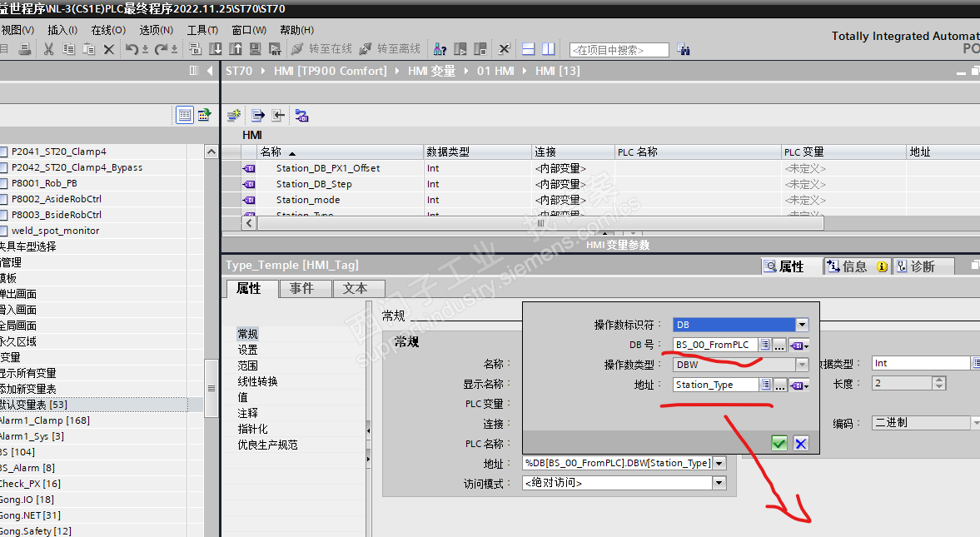Confirm address with green checkmark button
This screenshot has width=980, height=537.
[x=779, y=443]
